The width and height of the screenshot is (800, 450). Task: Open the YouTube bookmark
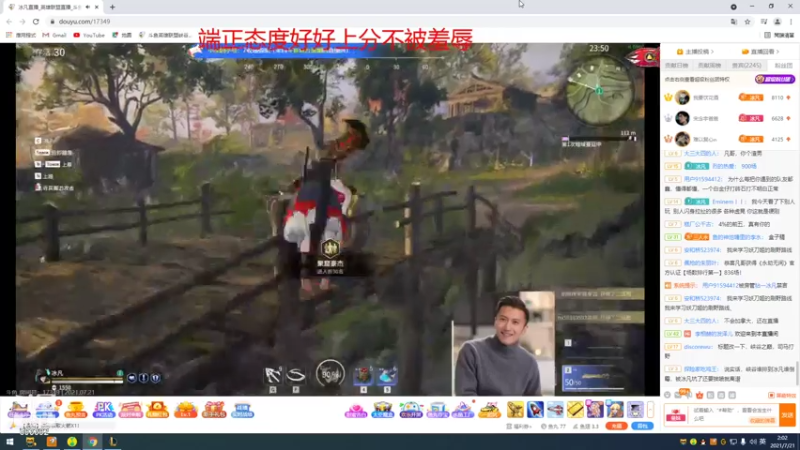pyautogui.click(x=89, y=35)
